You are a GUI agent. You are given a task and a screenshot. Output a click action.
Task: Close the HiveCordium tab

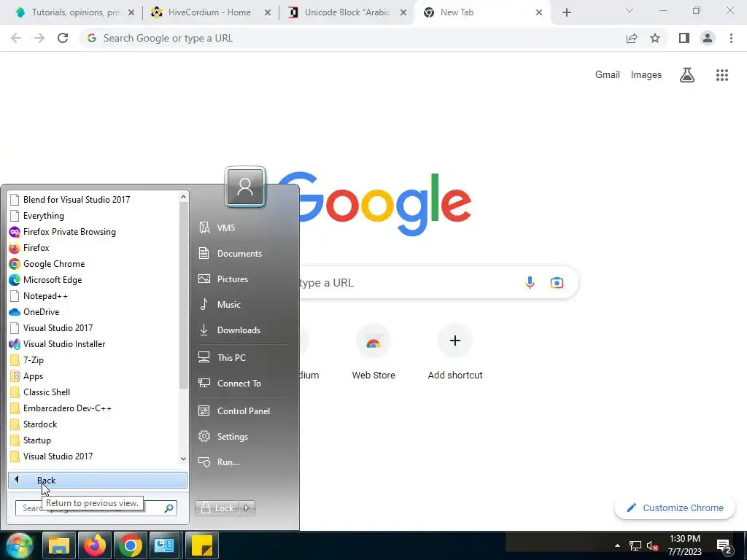click(268, 13)
